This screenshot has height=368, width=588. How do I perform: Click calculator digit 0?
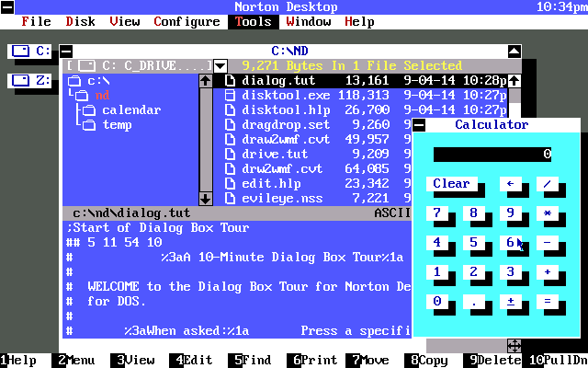(x=437, y=301)
